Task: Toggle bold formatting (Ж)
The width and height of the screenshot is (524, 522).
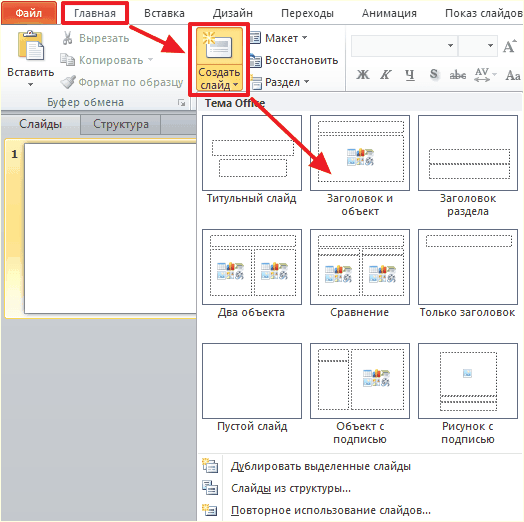Action: point(363,75)
